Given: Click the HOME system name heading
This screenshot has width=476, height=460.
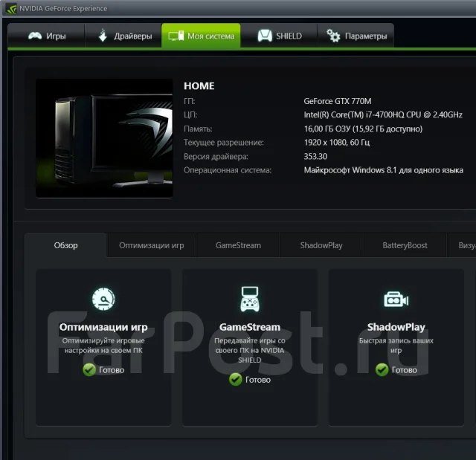Looking at the screenshot, I should pyautogui.click(x=199, y=85).
